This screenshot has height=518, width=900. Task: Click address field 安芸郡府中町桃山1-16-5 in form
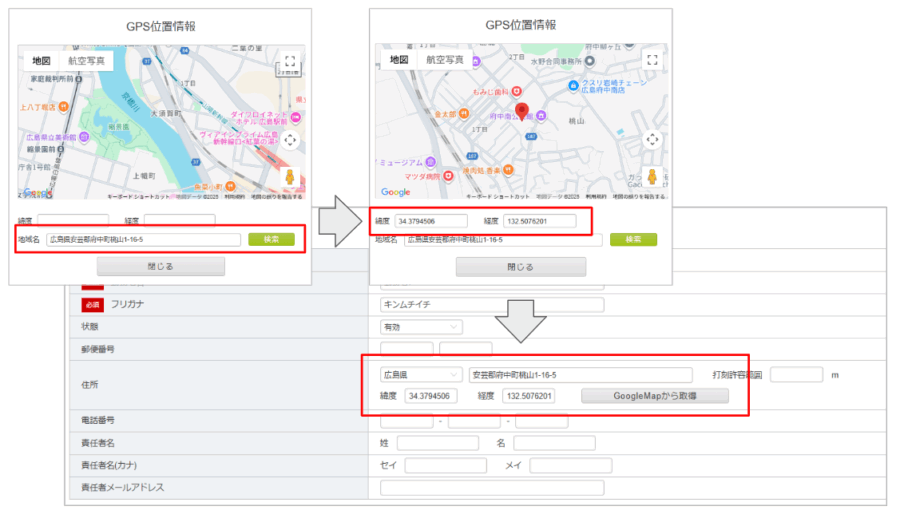click(x=580, y=375)
